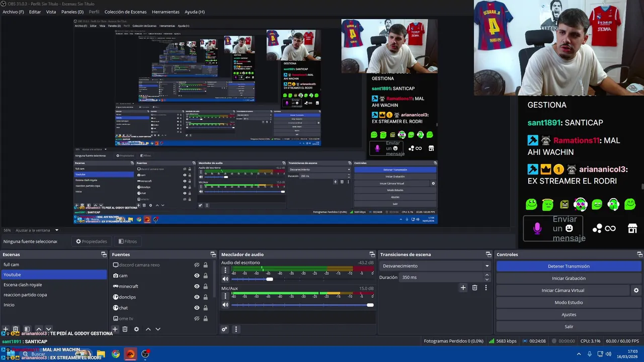
Task: Show the ome tv source
Action: click(197, 318)
